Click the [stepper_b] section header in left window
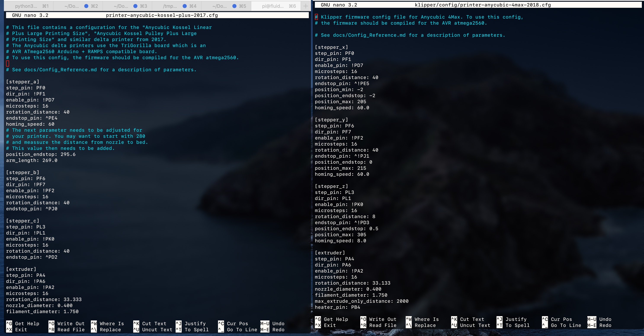 pos(22,173)
